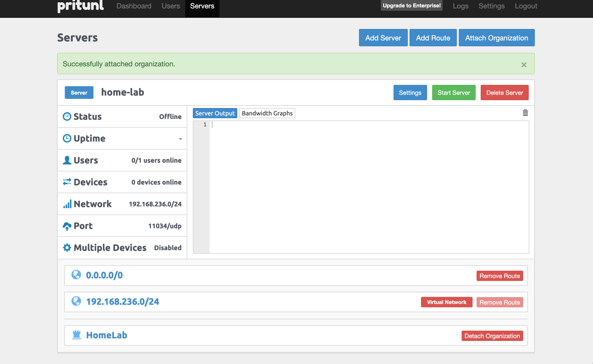The width and height of the screenshot is (593, 364).
Task: Open the Logs page
Action: point(460,6)
